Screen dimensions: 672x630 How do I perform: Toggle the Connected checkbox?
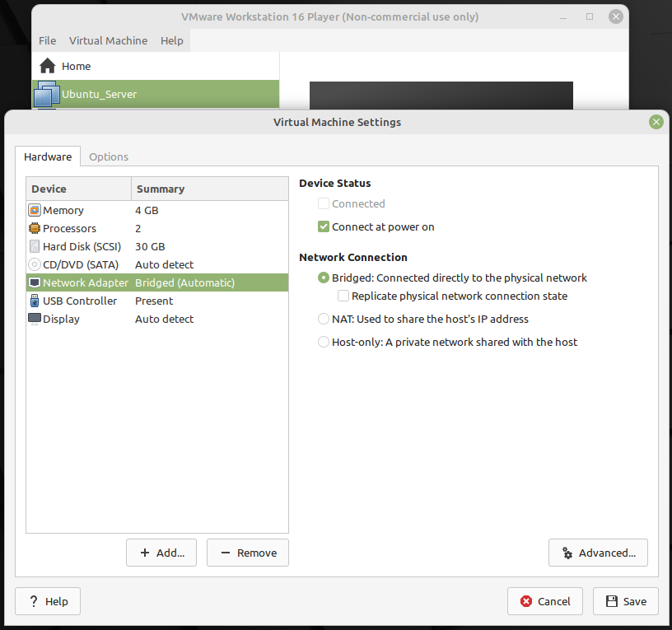[324, 203]
